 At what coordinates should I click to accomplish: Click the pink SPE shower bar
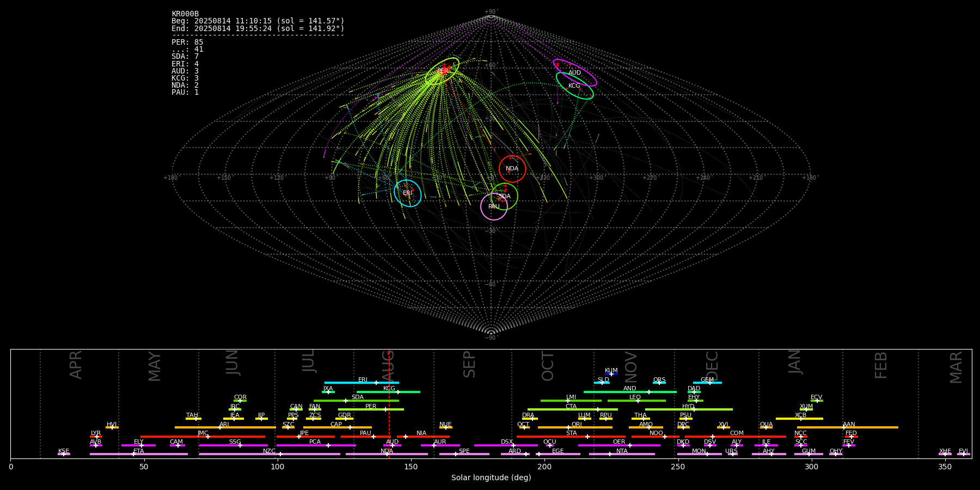point(464,454)
